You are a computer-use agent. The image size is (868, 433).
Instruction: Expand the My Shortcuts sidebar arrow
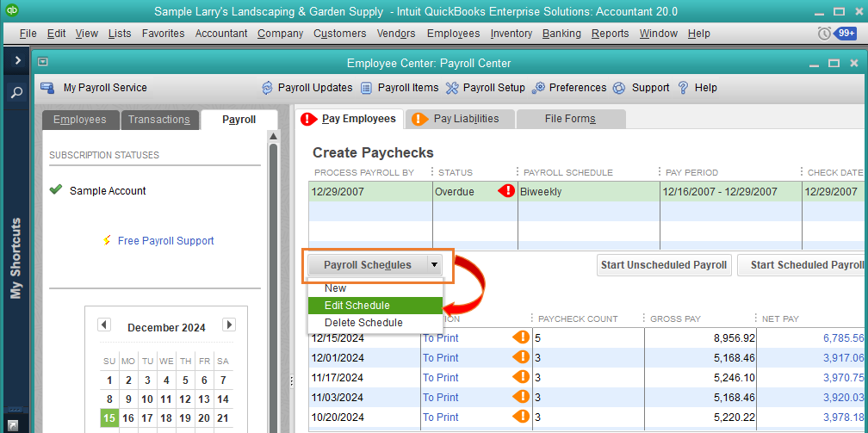(18, 59)
